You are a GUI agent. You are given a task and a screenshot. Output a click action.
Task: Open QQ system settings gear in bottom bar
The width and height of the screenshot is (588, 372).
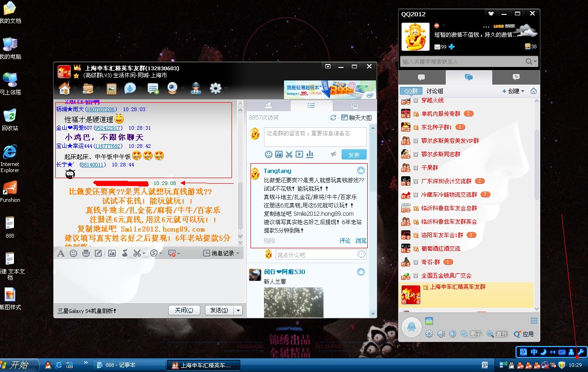click(429, 334)
